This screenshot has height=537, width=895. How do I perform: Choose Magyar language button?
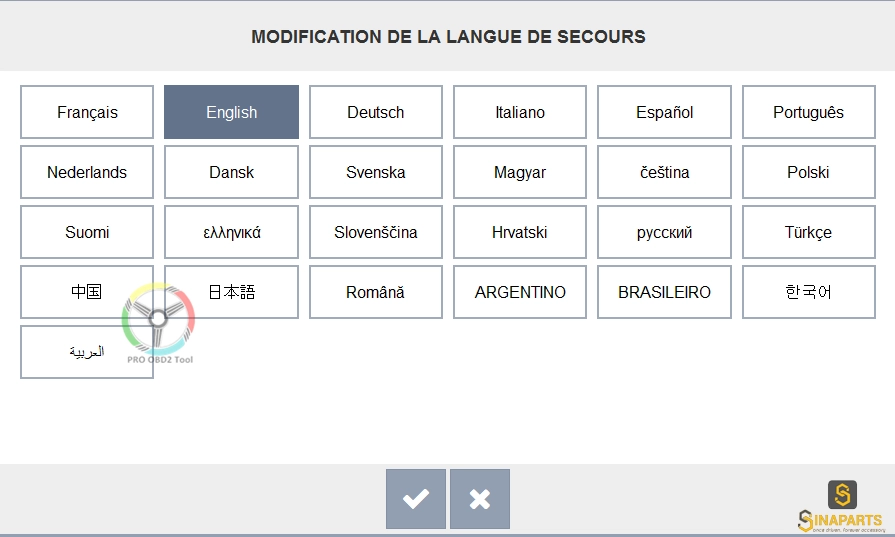click(519, 172)
